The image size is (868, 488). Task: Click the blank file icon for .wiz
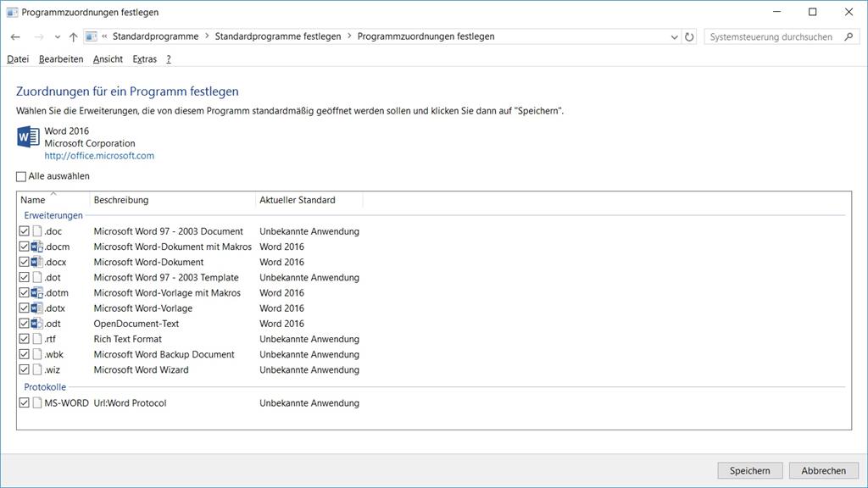coord(37,370)
